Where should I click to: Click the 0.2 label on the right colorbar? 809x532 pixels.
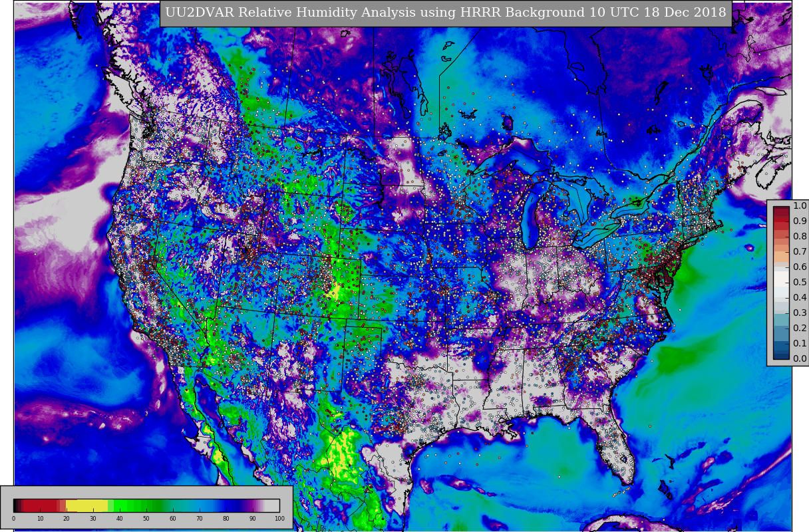800,328
